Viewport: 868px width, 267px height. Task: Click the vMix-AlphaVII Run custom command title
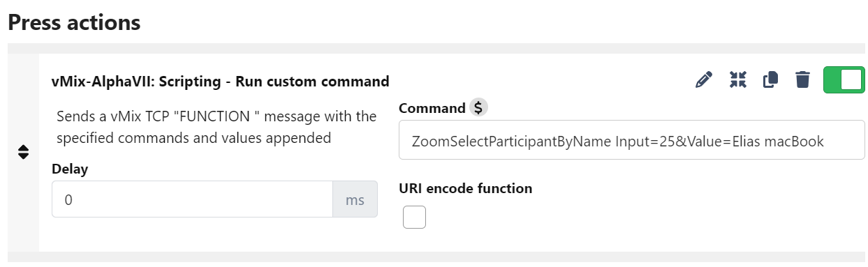221,82
